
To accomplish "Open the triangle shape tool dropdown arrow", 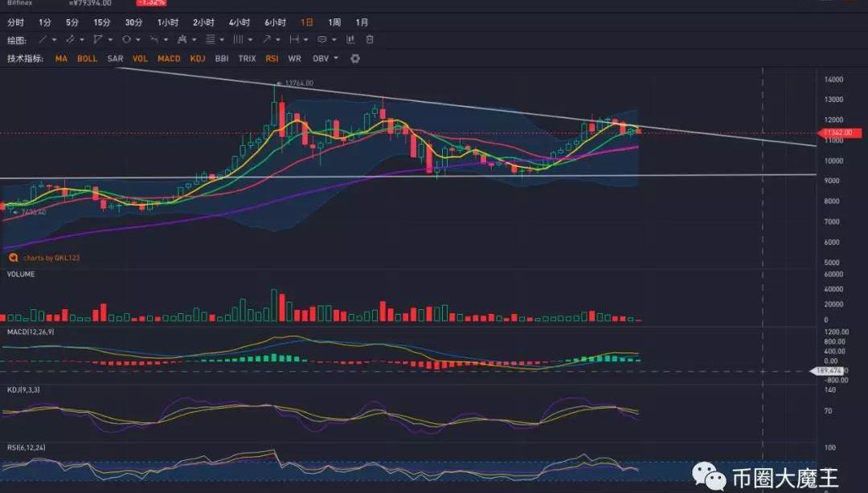I will click(x=110, y=39).
